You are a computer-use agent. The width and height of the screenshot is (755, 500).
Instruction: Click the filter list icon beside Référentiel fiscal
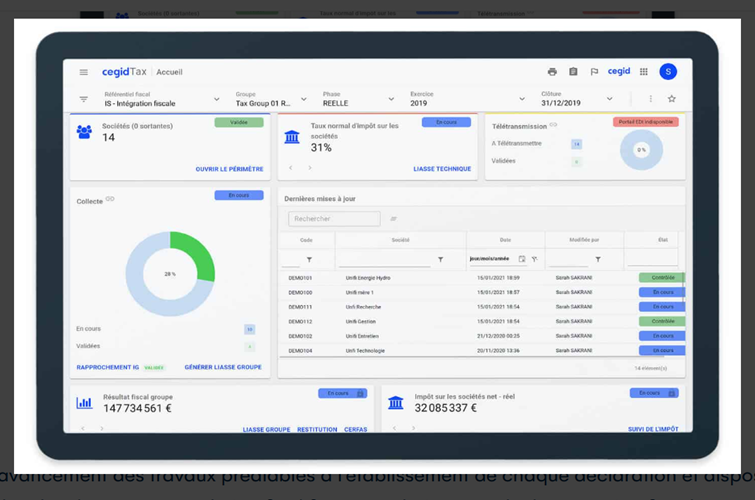pyautogui.click(x=84, y=100)
